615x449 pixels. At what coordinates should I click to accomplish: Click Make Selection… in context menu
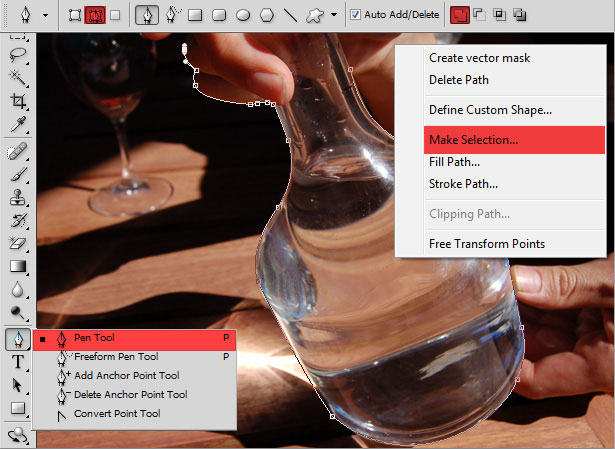click(514, 140)
